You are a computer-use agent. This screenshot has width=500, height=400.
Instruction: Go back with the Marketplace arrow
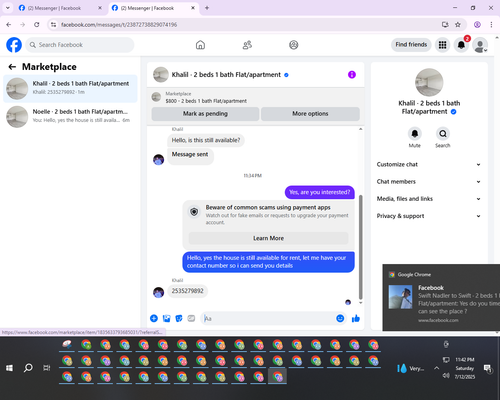pyautogui.click(x=12, y=67)
